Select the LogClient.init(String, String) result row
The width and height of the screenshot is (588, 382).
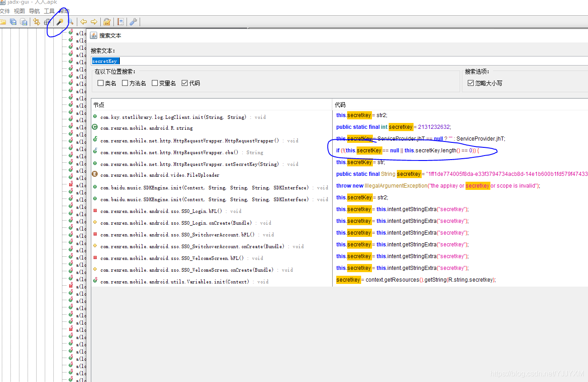point(212,117)
